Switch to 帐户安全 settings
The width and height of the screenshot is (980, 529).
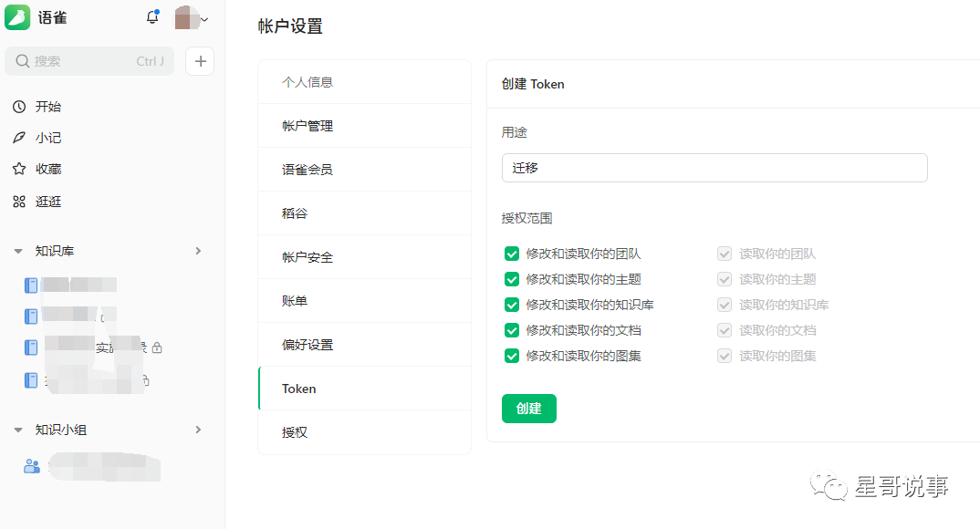coord(308,257)
